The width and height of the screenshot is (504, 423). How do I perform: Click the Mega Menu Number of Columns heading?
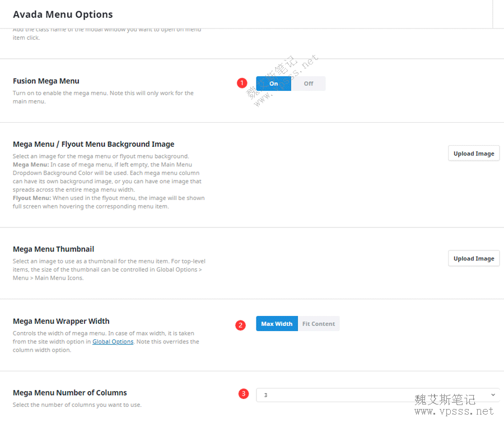point(70,393)
